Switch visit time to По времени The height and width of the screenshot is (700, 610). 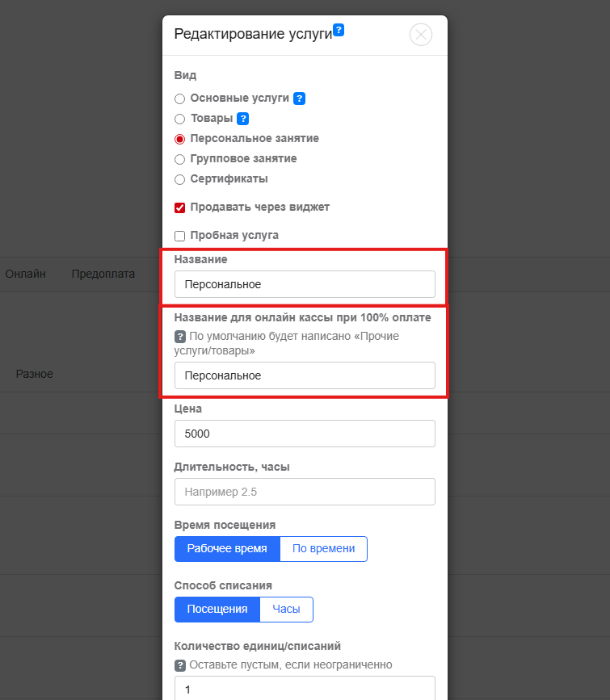[323, 549]
